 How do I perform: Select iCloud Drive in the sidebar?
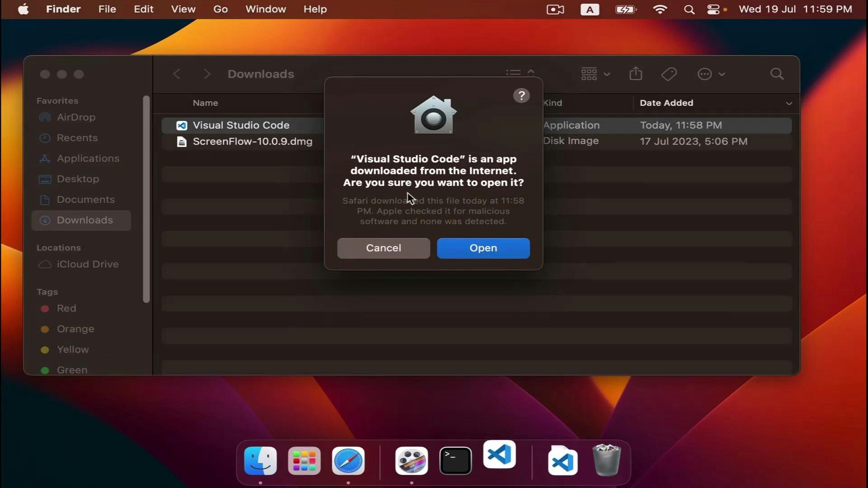coord(87,264)
